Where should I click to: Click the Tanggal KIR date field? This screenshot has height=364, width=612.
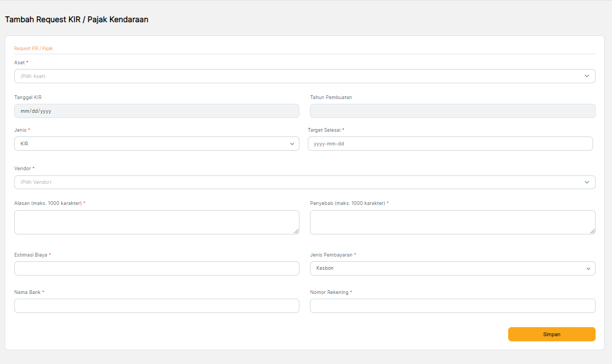[x=157, y=111]
